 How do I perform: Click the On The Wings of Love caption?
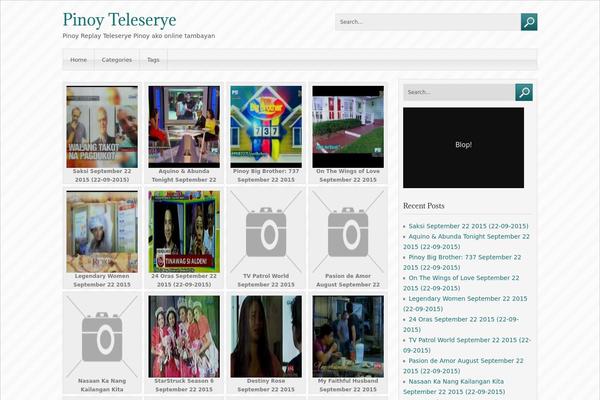click(x=348, y=175)
